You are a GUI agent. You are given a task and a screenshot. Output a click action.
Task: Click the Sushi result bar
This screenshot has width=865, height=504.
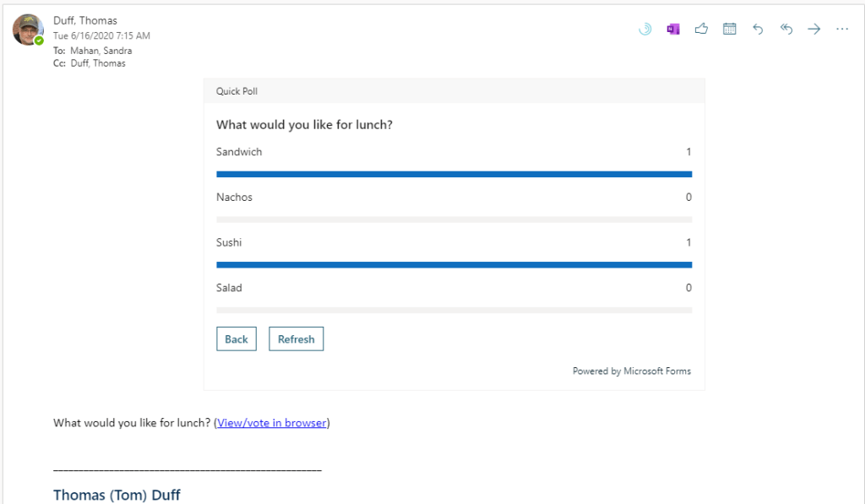click(x=454, y=264)
